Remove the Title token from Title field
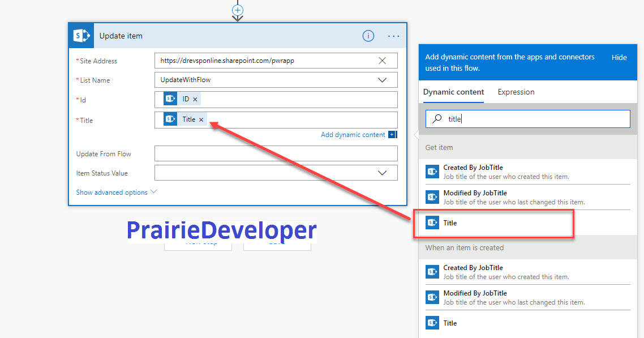The height and width of the screenshot is (338, 644). pyautogui.click(x=201, y=119)
